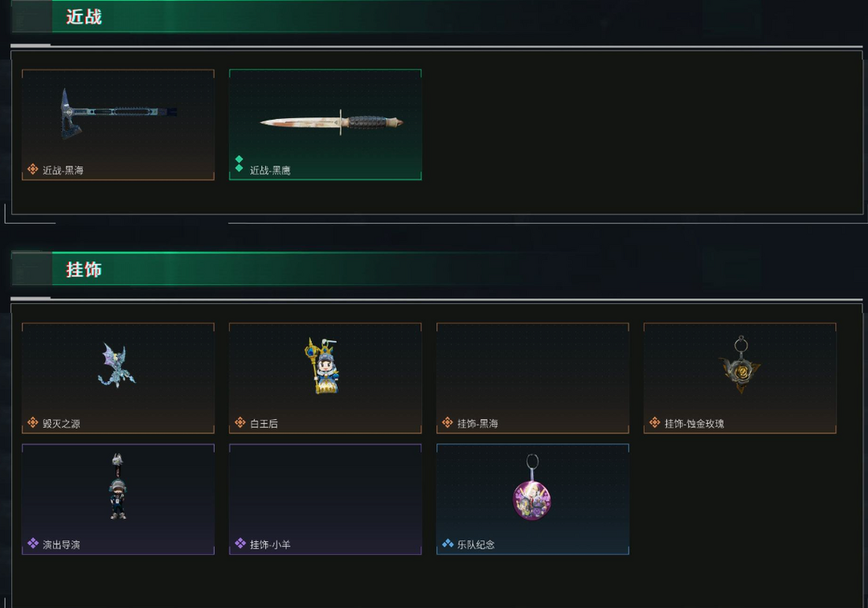Click the 挂饰-蚀金玫瑰 label text
The width and height of the screenshot is (868, 608).
coord(694,424)
